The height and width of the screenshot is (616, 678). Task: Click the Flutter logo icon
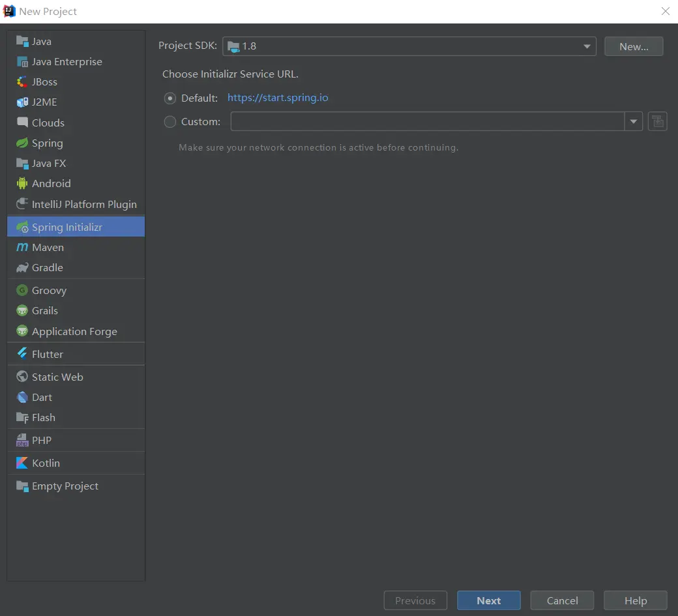22,353
